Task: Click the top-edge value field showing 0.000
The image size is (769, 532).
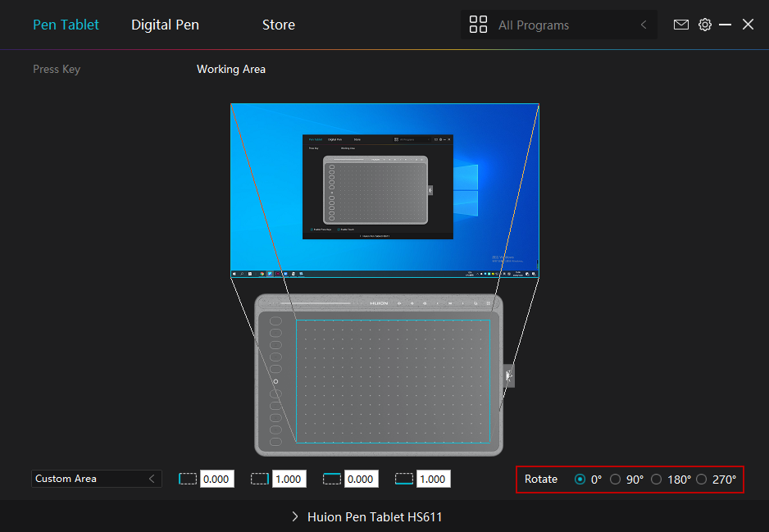Action: point(361,479)
